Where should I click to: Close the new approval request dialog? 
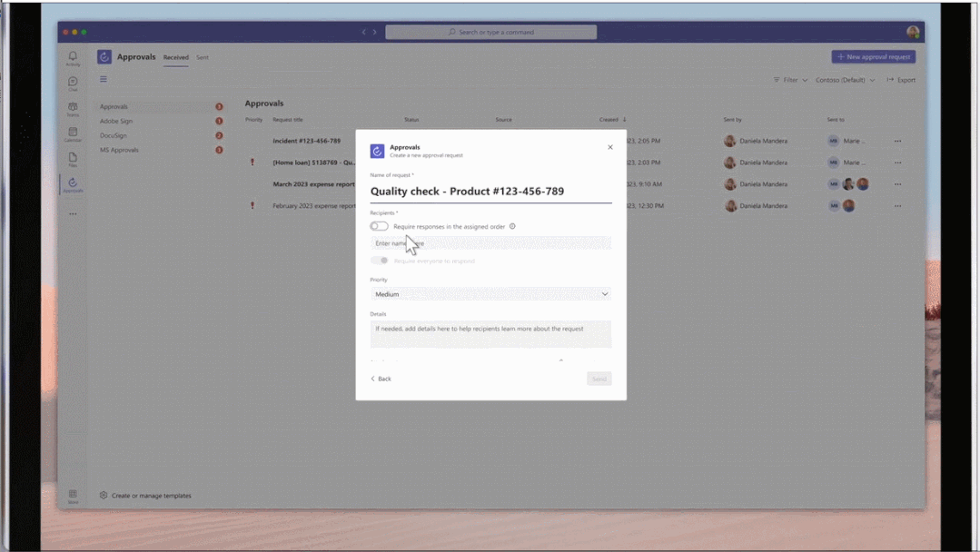click(x=610, y=147)
